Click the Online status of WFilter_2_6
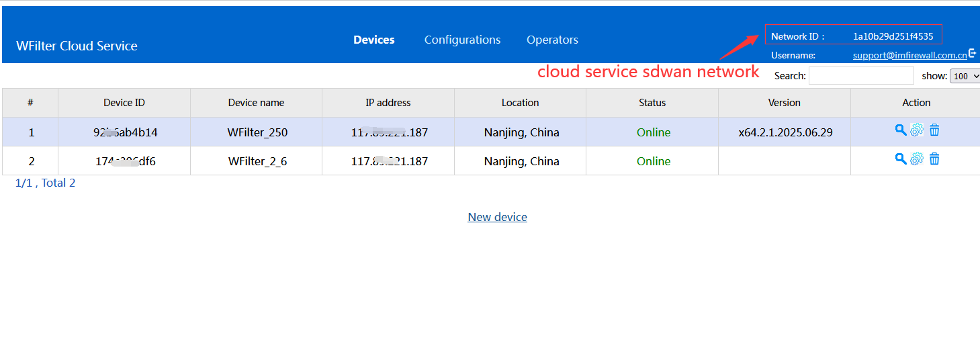The image size is (980, 354). coord(654,161)
